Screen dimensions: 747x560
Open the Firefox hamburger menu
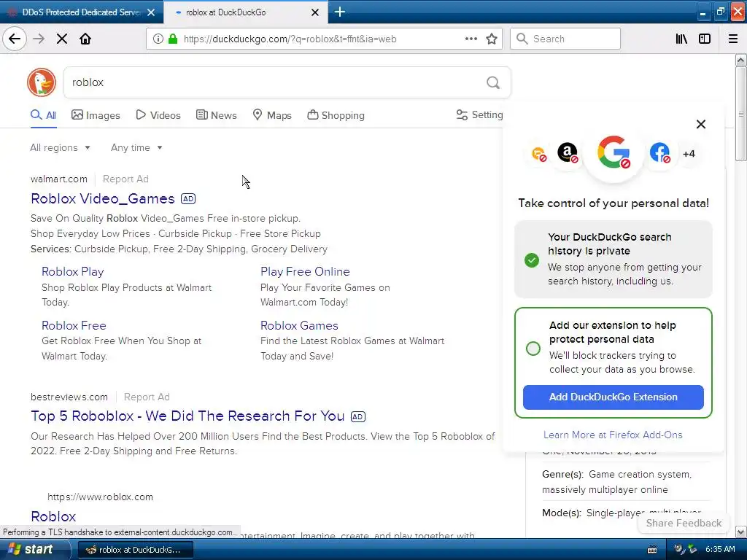pyautogui.click(x=733, y=39)
